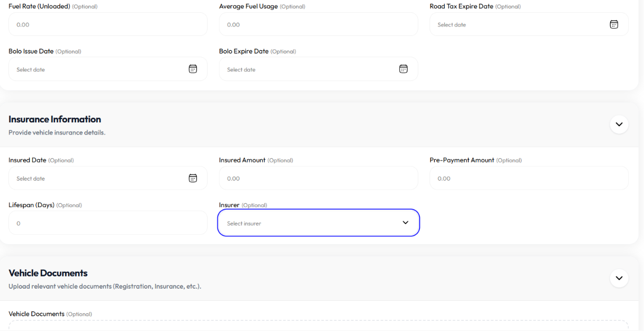Collapse the Insurance Information section chevron
644x331 pixels.
click(x=619, y=124)
